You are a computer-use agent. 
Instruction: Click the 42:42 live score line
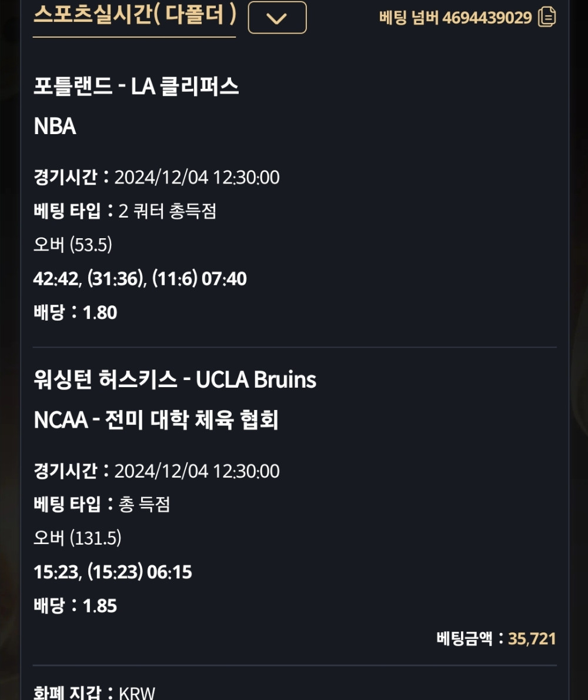140,278
